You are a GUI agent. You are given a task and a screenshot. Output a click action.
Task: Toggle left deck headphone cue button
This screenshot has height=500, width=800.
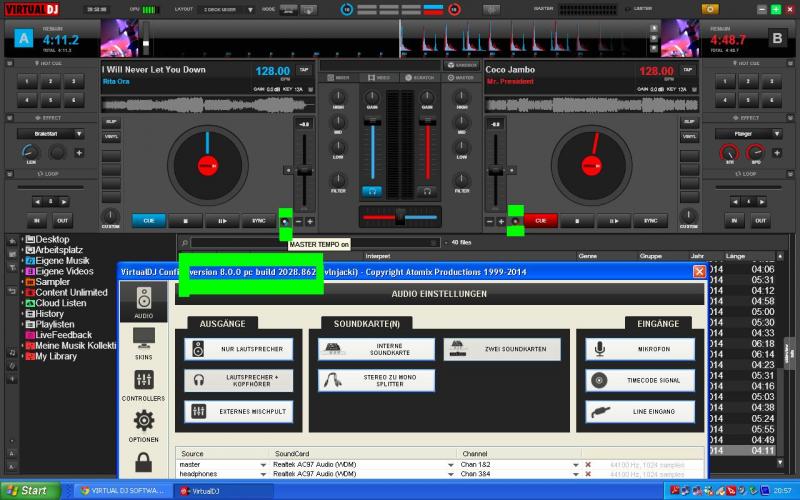tap(372, 190)
